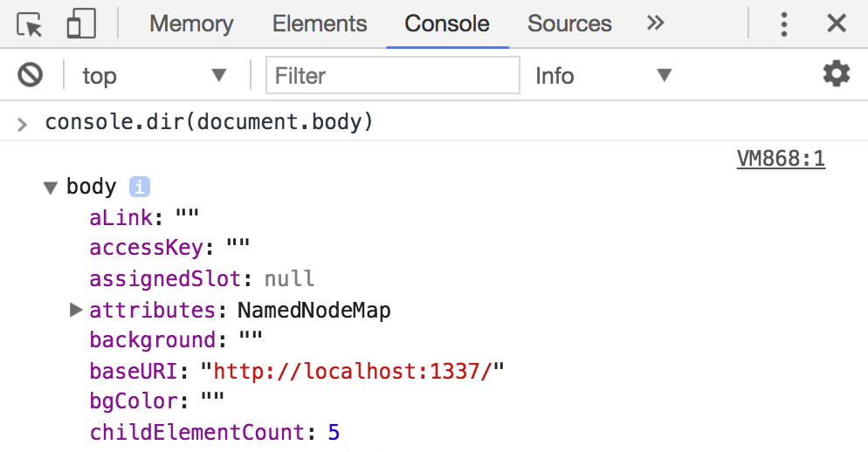Activate the inspect element picker icon

30,24
